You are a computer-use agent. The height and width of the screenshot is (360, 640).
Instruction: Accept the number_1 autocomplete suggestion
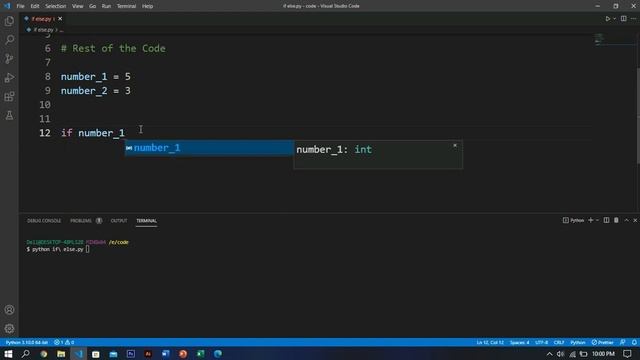[209, 148]
